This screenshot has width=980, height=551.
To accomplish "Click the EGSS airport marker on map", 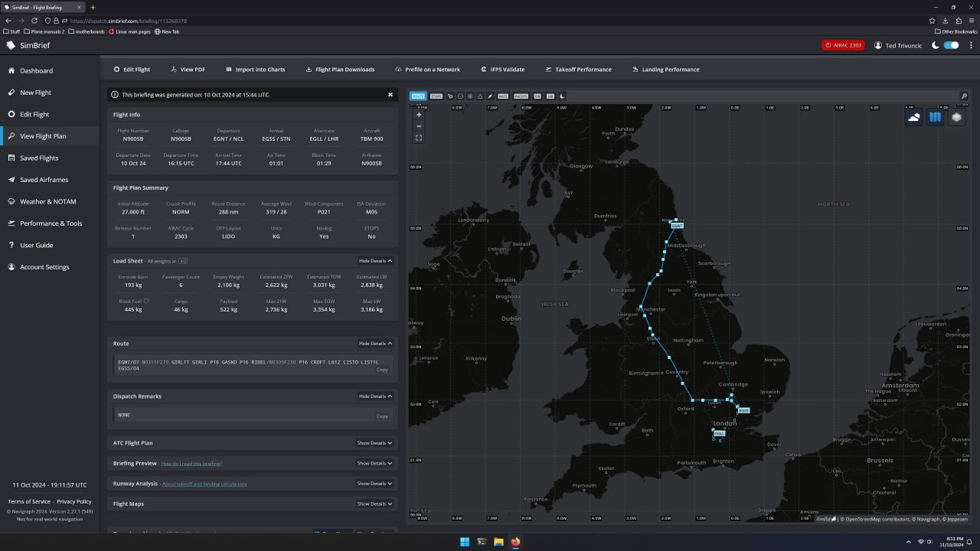I will click(x=743, y=411).
